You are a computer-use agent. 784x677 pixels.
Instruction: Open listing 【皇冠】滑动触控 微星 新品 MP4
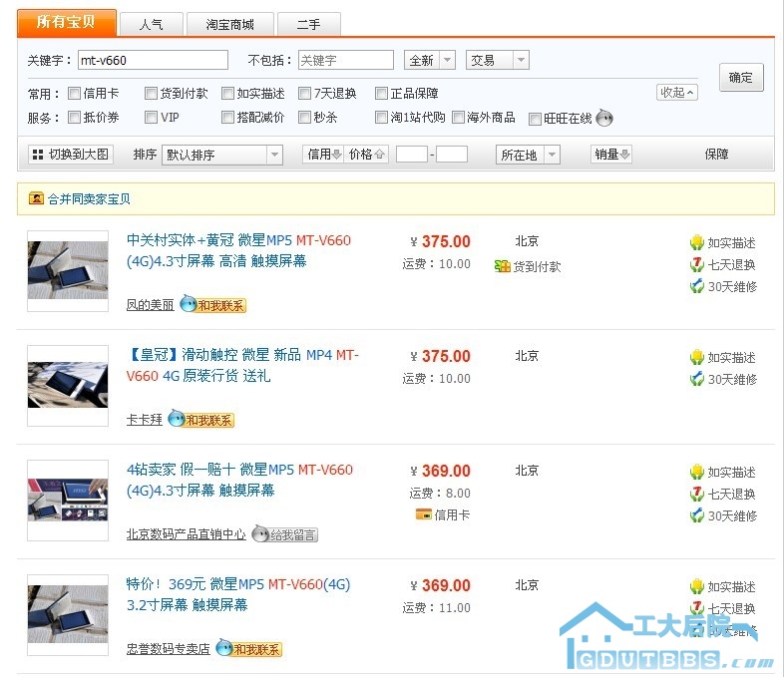(242, 365)
